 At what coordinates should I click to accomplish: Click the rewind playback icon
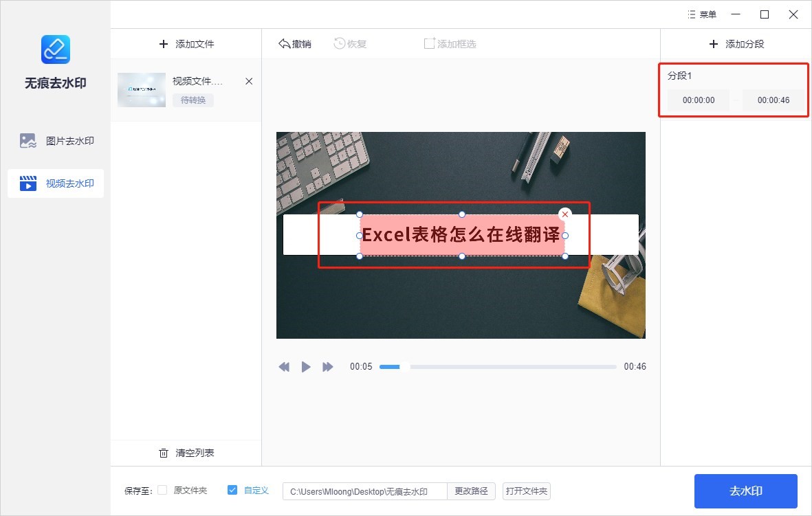point(284,367)
